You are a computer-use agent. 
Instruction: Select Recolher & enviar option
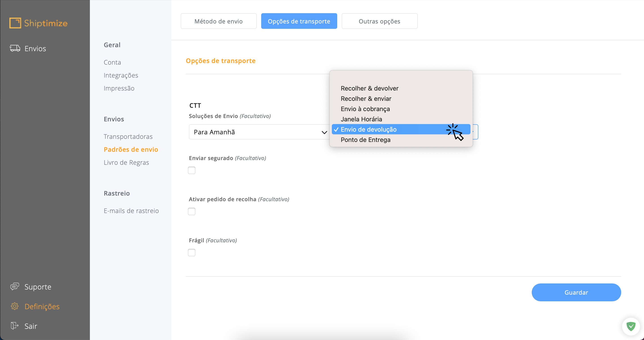point(401,99)
